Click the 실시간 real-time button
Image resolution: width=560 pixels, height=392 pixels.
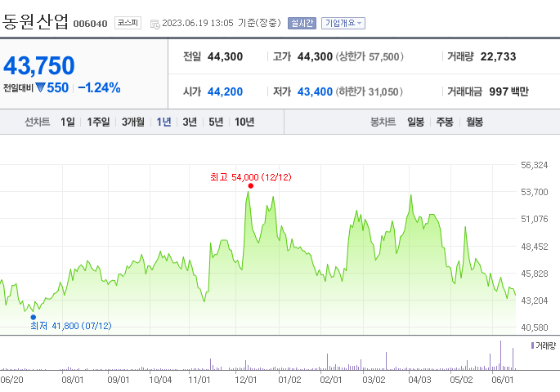pos(302,23)
